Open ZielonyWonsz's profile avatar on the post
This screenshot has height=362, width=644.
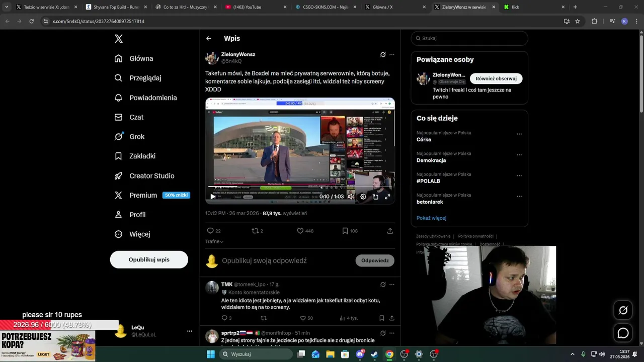(212, 58)
